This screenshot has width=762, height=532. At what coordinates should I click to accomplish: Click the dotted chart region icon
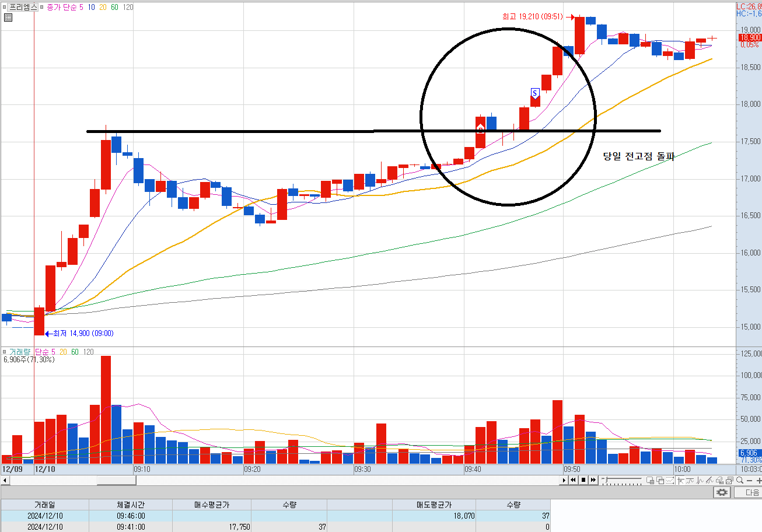(x=670, y=480)
